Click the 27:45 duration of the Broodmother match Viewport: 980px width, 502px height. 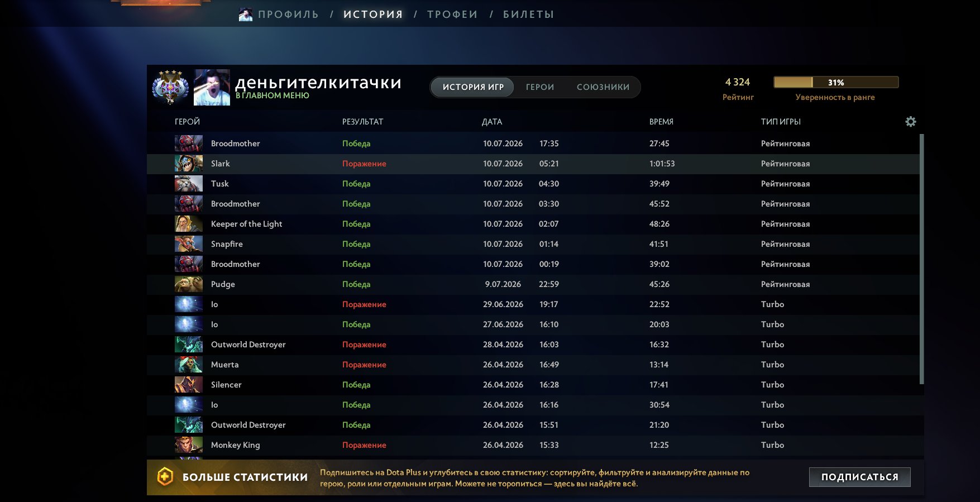pyautogui.click(x=659, y=144)
